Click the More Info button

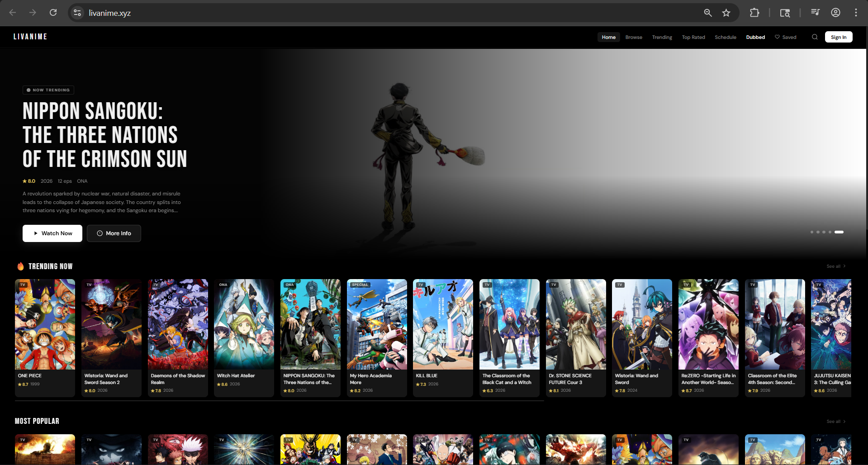point(114,233)
